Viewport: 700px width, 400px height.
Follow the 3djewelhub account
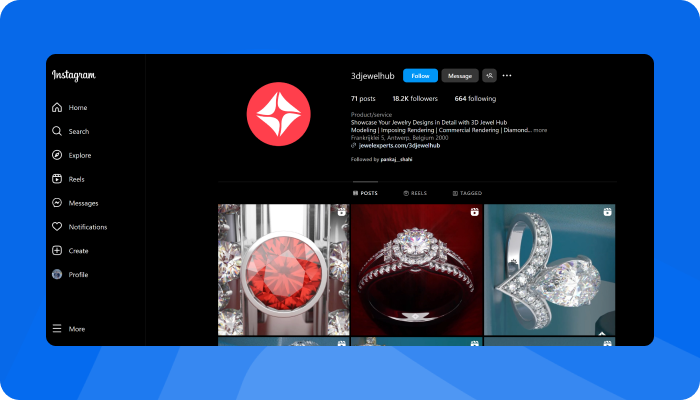click(421, 76)
